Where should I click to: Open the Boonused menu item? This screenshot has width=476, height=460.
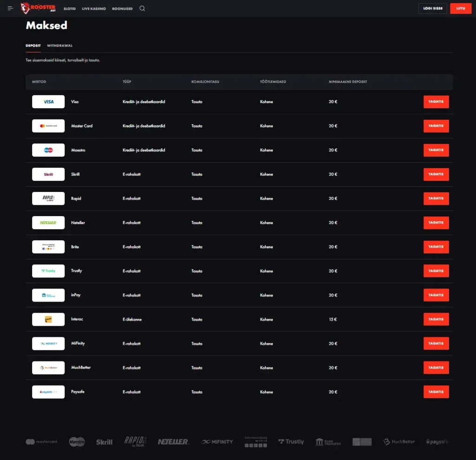point(122,8)
